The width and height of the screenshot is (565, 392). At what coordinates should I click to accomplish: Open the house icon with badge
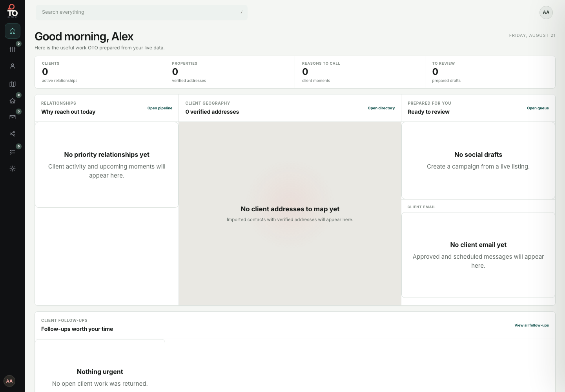click(13, 101)
